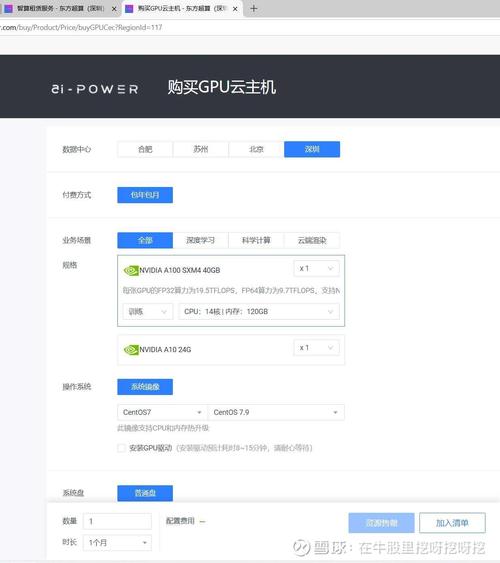
Task: Close the 智算租赁服务 browser tab
Action: [114, 9]
